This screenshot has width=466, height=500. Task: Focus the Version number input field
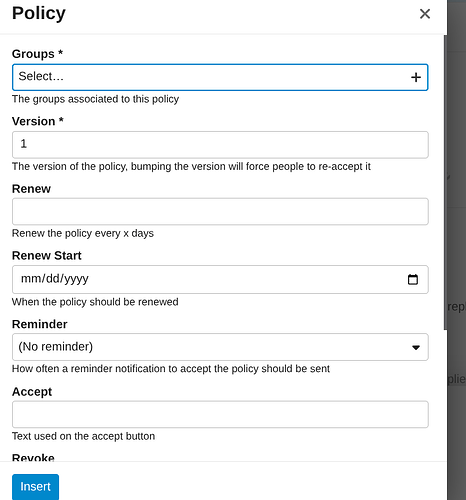click(x=220, y=145)
